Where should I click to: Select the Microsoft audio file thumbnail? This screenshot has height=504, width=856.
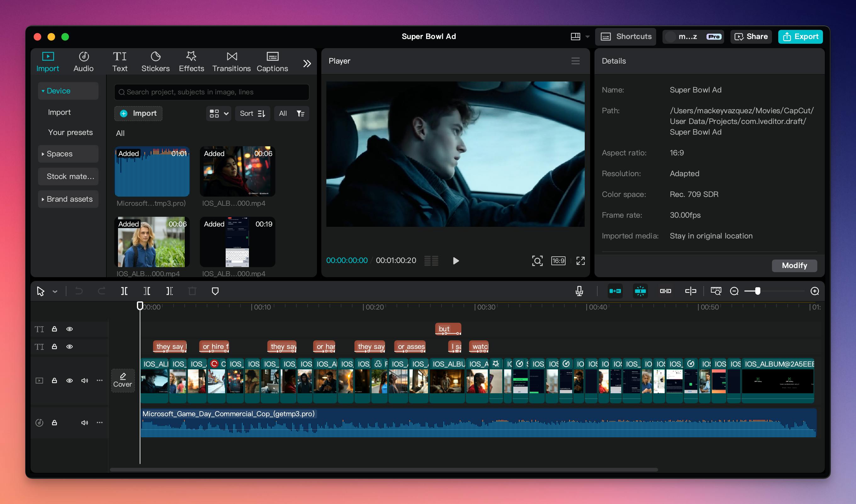(x=152, y=172)
